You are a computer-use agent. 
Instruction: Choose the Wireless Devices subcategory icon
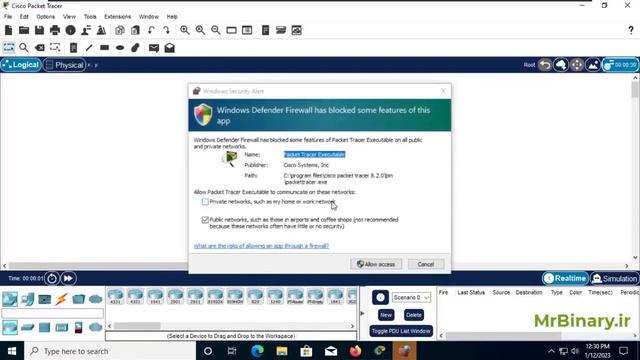click(x=62, y=327)
